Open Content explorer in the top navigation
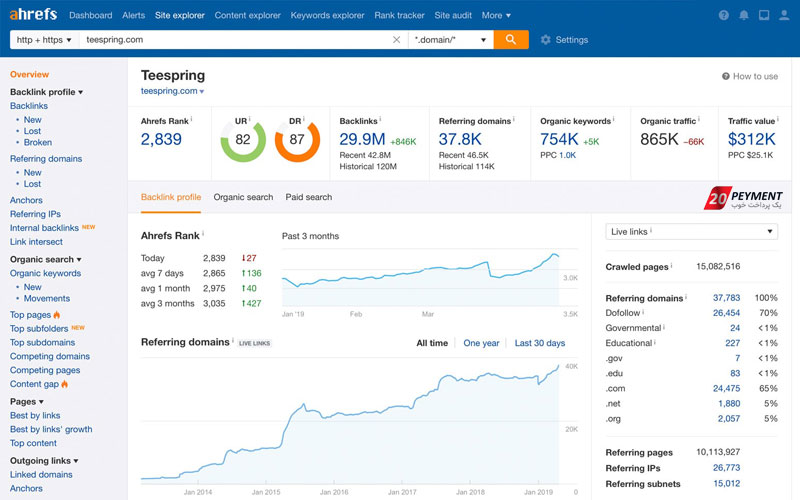The height and width of the screenshot is (500, 800). pos(247,15)
